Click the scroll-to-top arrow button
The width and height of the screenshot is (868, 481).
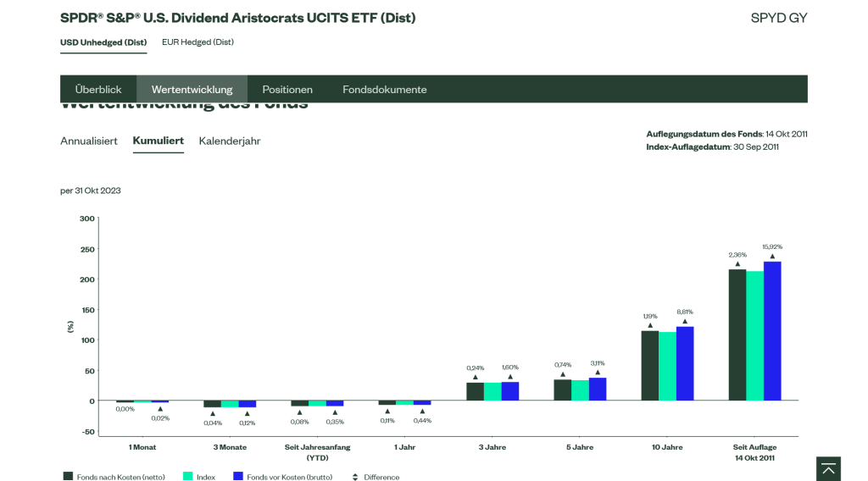[x=828, y=469]
